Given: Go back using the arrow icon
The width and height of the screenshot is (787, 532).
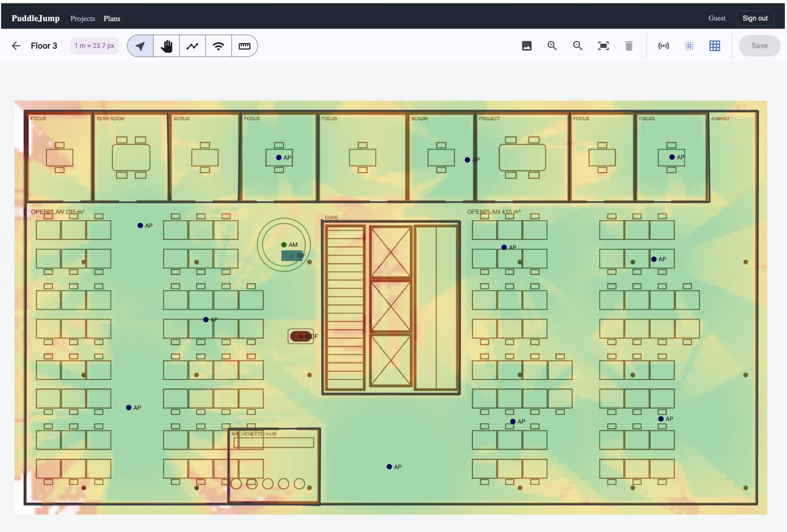Looking at the screenshot, I should coord(16,46).
